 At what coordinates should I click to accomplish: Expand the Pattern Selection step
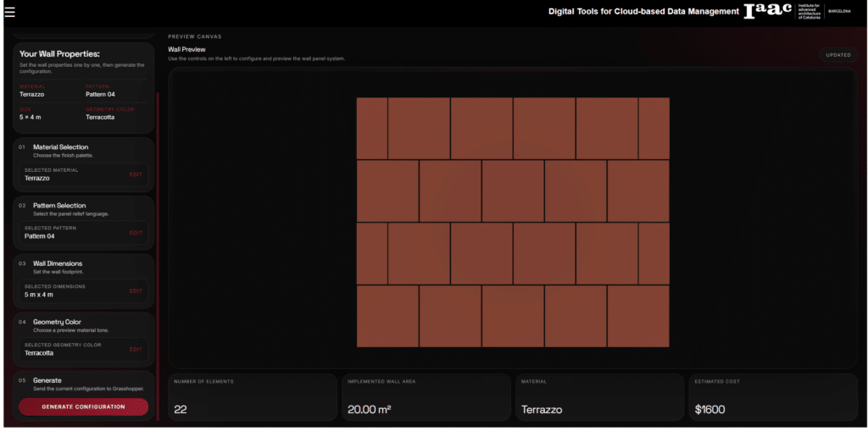tap(58, 206)
